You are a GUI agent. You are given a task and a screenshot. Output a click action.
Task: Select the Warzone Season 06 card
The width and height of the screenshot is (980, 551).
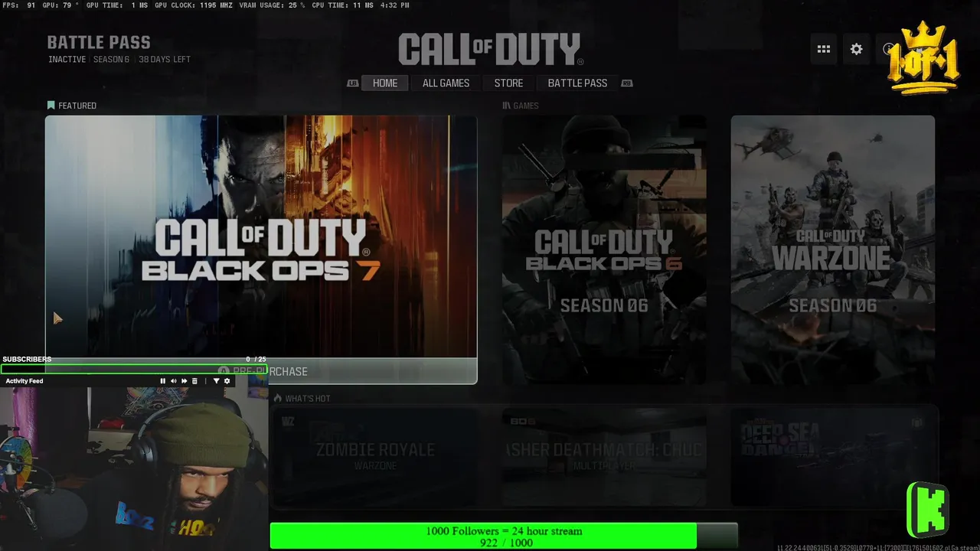point(832,249)
